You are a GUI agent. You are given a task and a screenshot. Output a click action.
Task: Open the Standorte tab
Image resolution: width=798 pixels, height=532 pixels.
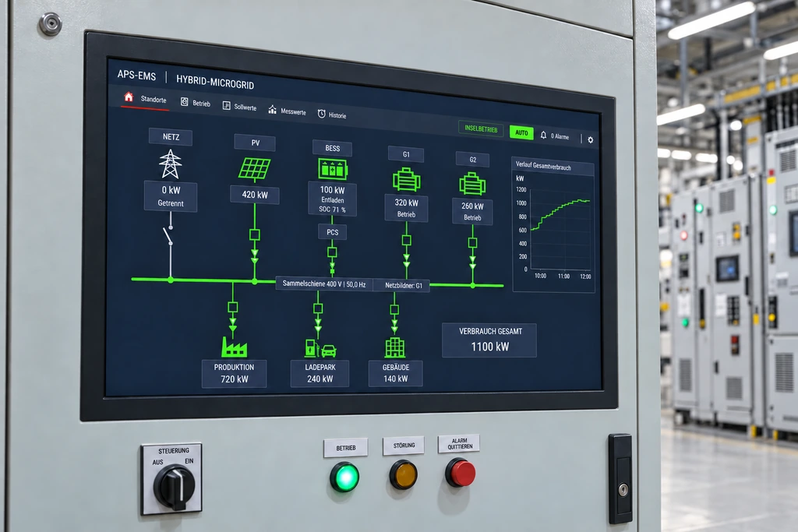click(145, 98)
